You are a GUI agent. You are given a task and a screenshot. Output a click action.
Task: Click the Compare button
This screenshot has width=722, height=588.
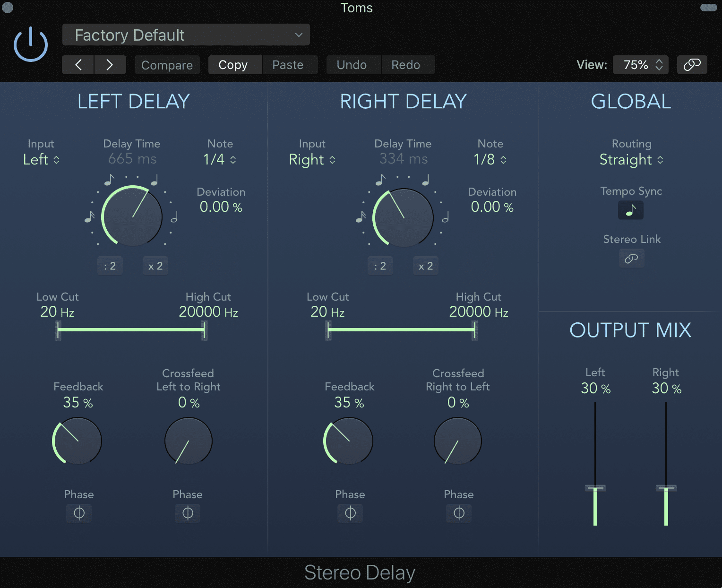[167, 65]
